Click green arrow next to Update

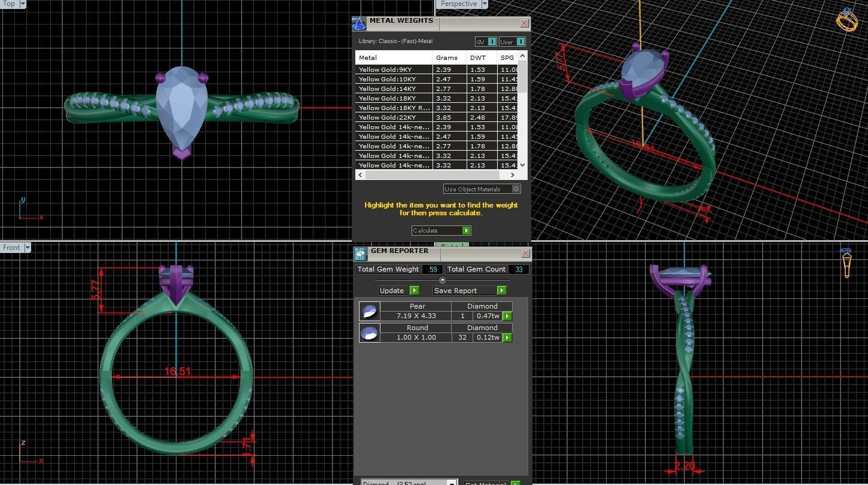(x=415, y=291)
